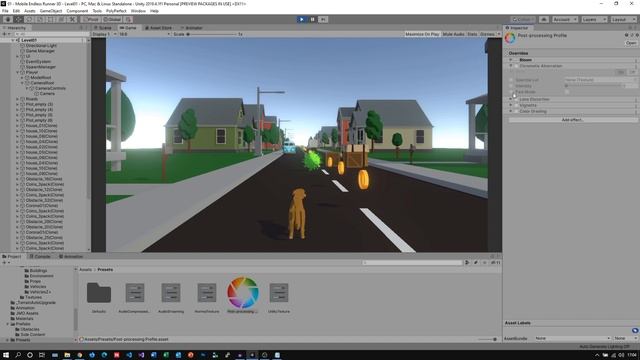Image resolution: width=640 pixels, height=360 pixels.
Task: Click the Project search field
Action: tap(412, 263)
